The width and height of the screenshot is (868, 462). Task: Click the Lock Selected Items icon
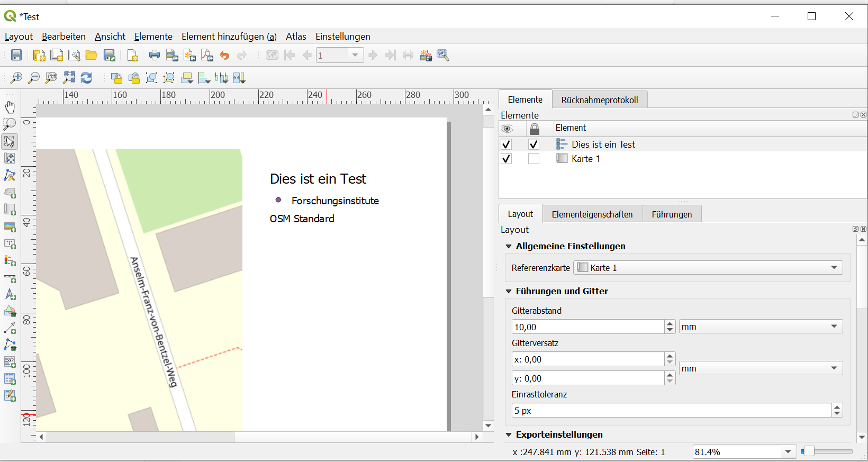[x=116, y=78]
